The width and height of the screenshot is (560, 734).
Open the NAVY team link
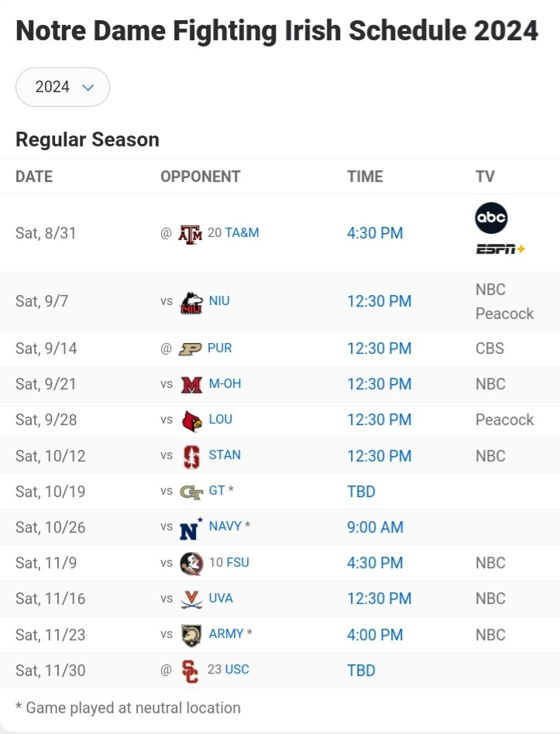pyautogui.click(x=225, y=526)
